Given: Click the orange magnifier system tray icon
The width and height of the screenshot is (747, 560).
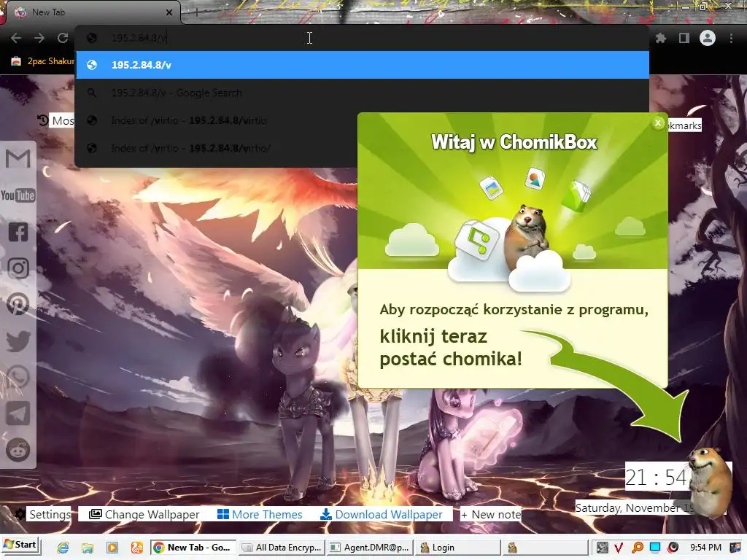Looking at the screenshot, I should (x=638, y=548).
